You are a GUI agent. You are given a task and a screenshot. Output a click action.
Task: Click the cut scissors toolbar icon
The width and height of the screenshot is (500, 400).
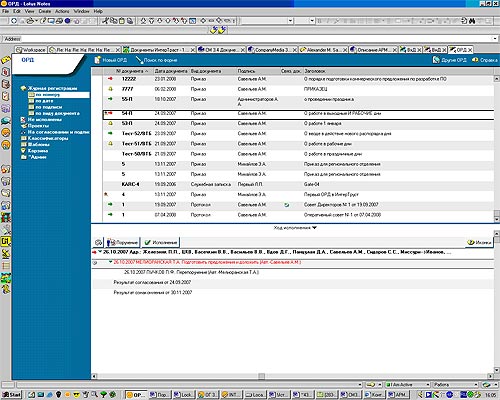coord(105,21)
